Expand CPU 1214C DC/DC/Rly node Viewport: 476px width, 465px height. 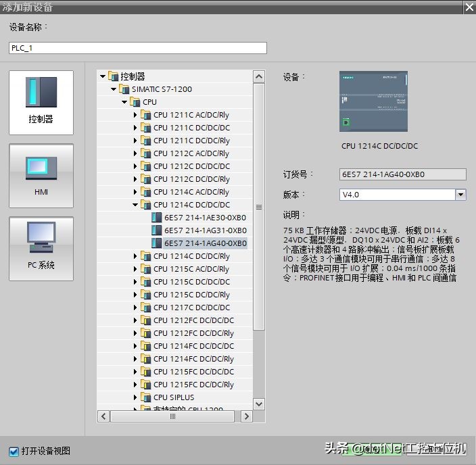pos(135,256)
